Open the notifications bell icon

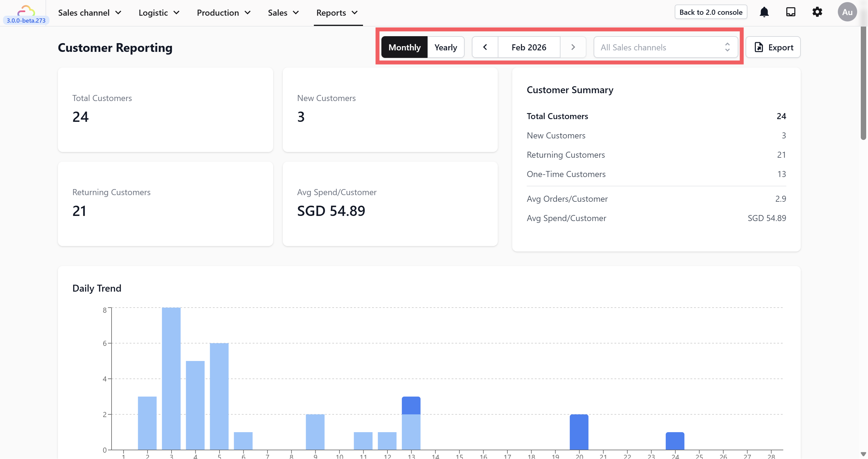pyautogui.click(x=764, y=12)
